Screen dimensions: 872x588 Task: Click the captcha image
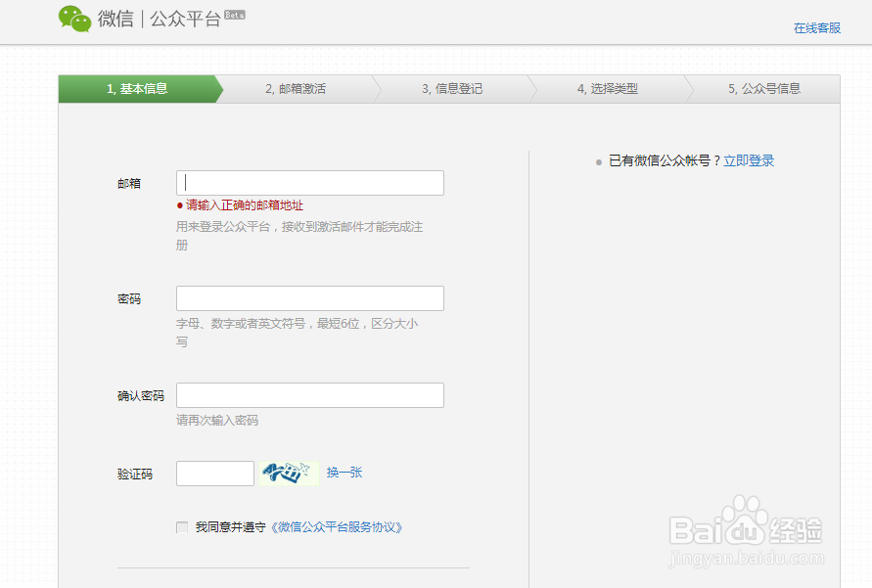pos(289,474)
